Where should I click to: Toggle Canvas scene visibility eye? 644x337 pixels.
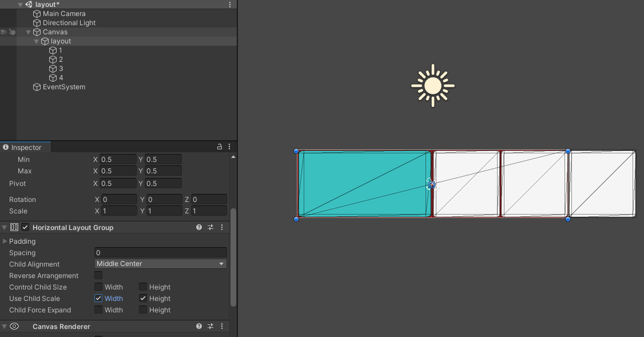3,32
